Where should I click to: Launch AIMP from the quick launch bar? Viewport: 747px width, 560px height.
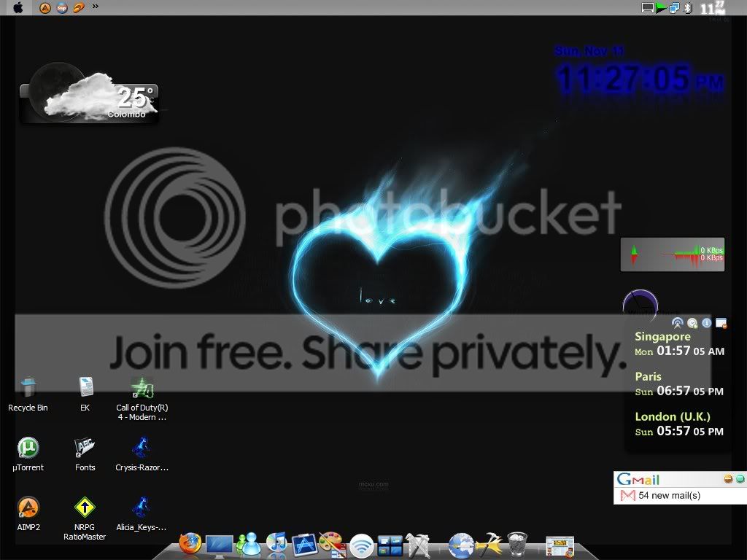(x=44, y=7)
